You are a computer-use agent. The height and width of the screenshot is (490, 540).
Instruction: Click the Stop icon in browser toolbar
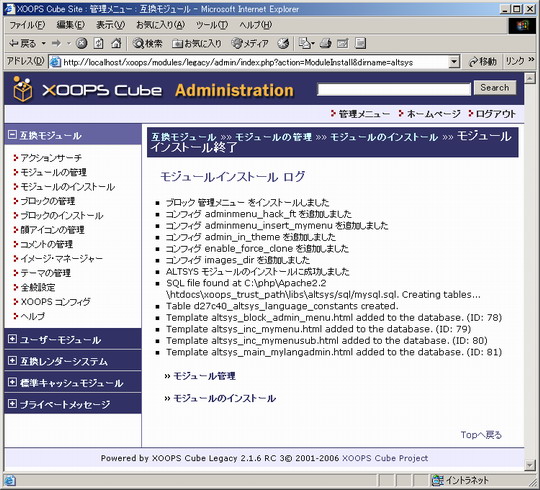(x=81, y=43)
